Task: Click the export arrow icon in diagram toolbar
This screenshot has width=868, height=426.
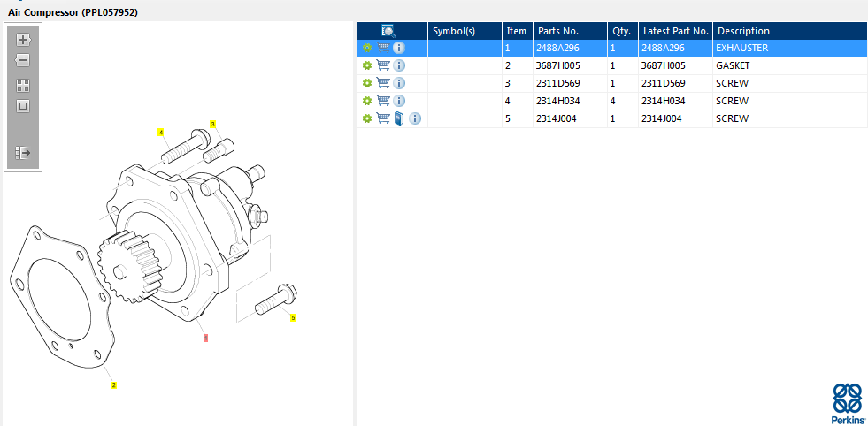Action: 23,153
